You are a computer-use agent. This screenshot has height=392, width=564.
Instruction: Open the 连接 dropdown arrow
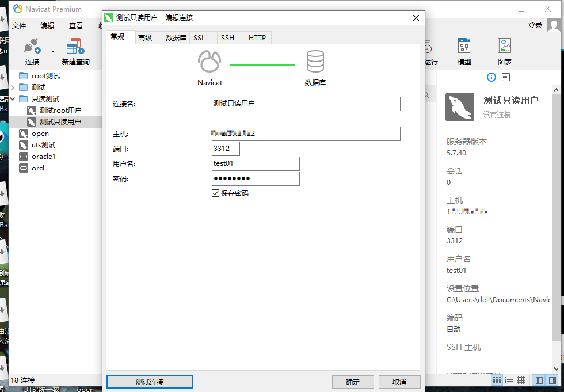[x=52, y=51]
